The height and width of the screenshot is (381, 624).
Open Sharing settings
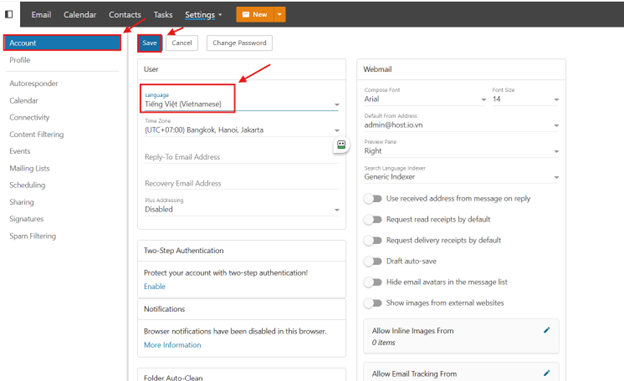click(x=22, y=202)
